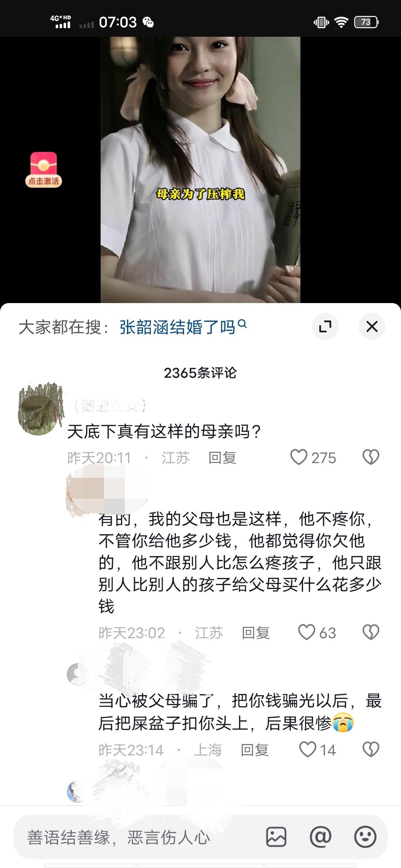Dislike the 23:14 Shanghai reply
This screenshot has width=401, height=868.
click(371, 750)
